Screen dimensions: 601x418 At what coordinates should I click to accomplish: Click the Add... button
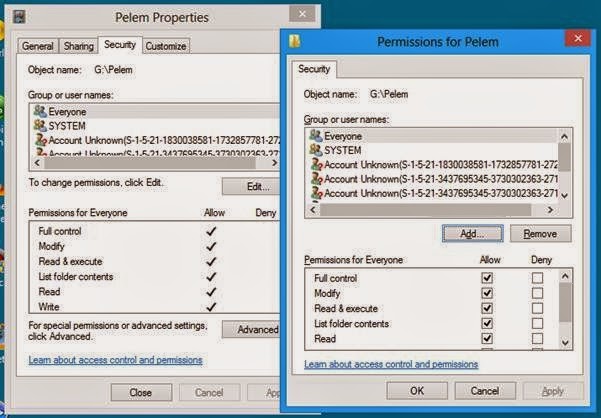pyautogui.click(x=473, y=233)
